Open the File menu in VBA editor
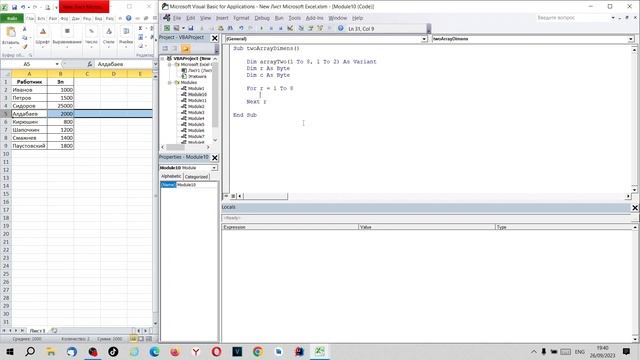The height and width of the screenshot is (360, 640). 177,18
